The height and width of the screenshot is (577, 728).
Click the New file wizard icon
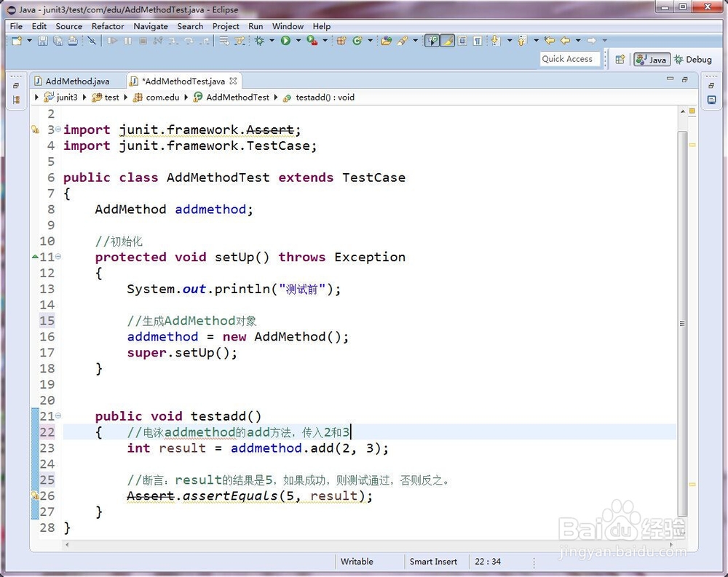click(17, 41)
